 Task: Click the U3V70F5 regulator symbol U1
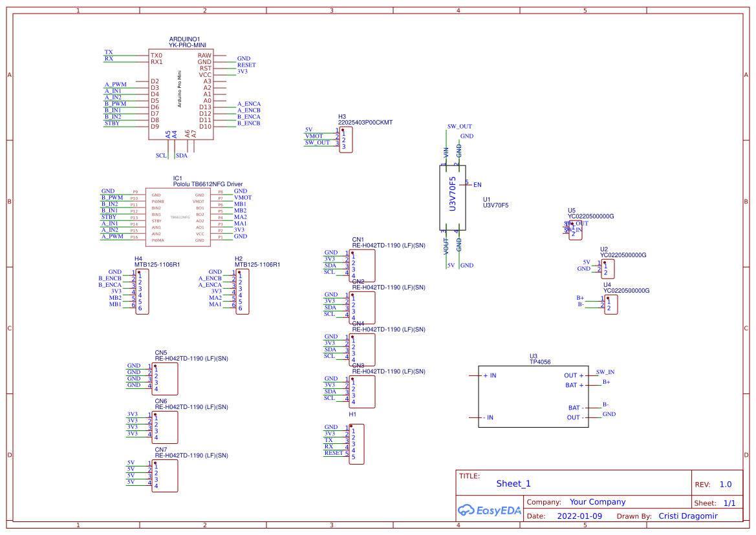453,197
